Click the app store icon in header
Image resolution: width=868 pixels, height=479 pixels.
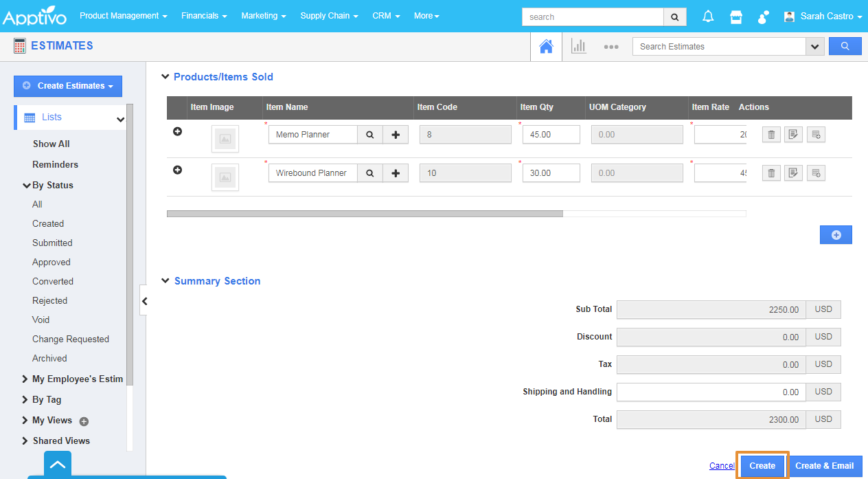(736, 16)
